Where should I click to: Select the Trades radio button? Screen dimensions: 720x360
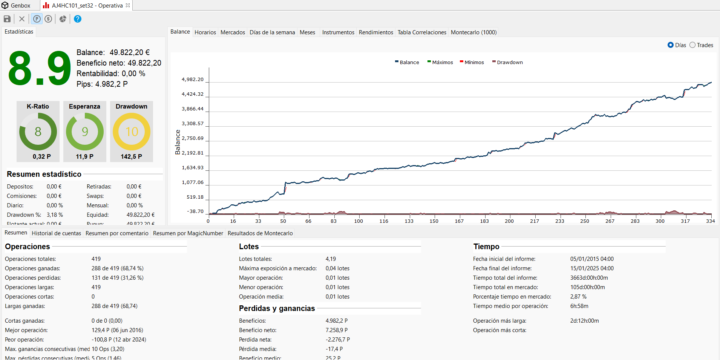(692, 45)
